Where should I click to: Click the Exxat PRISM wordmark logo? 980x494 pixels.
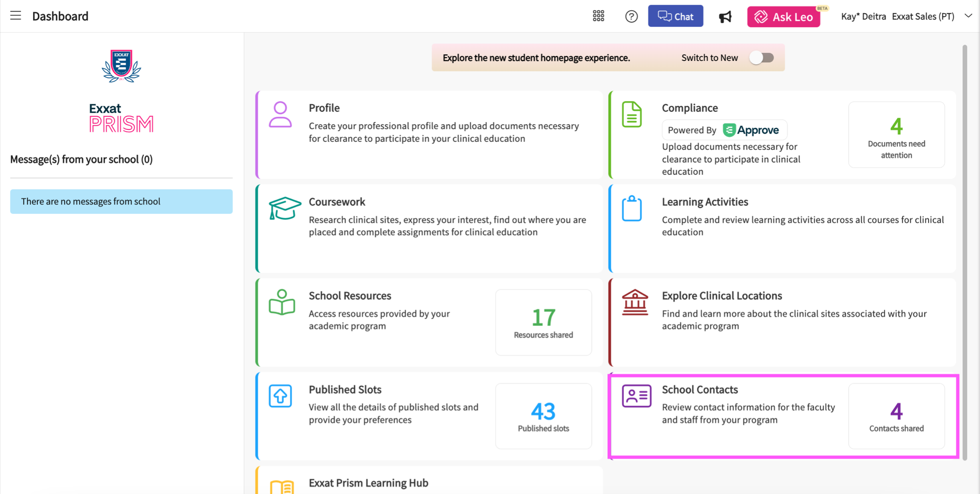pos(121,118)
